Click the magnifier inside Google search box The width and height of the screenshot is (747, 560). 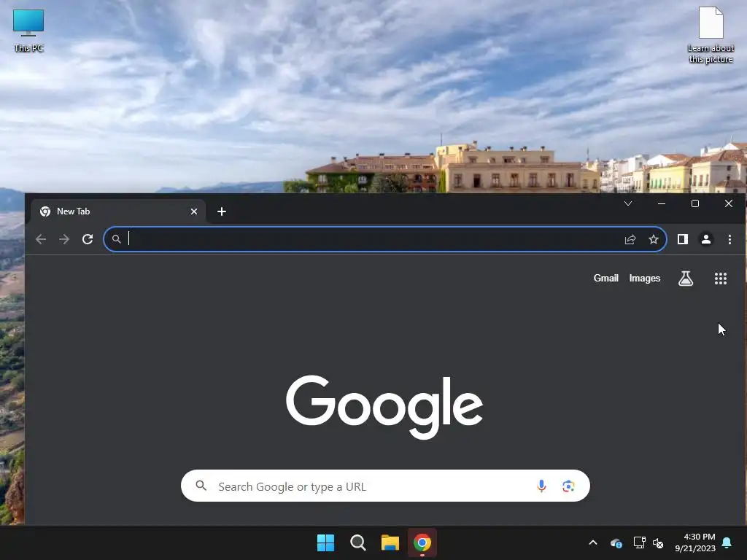(x=201, y=485)
